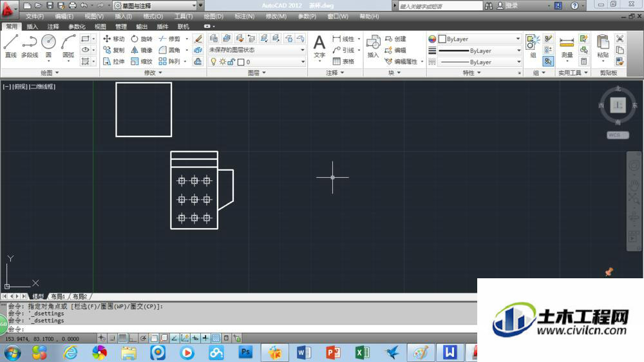Activate the 拉伸 (Stretch) tool
Image resolution: width=644 pixels, height=362 pixels.
pos(114,61)
